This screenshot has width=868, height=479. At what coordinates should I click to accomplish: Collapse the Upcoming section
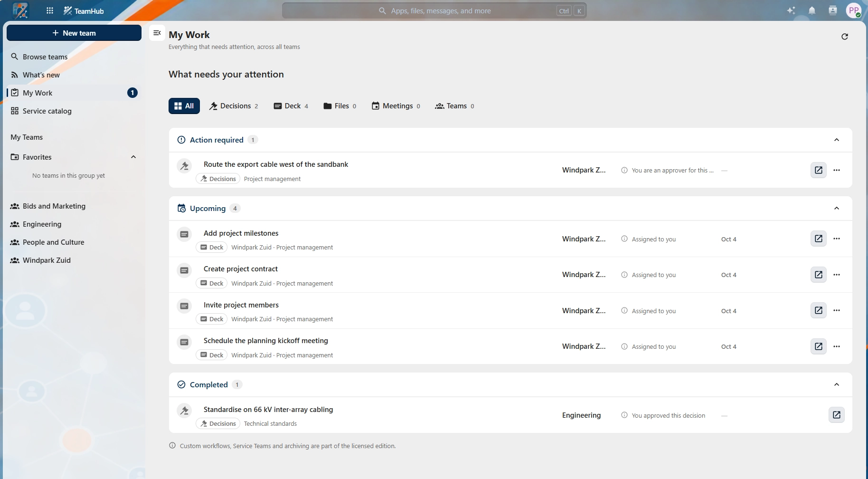pos(837,208)
